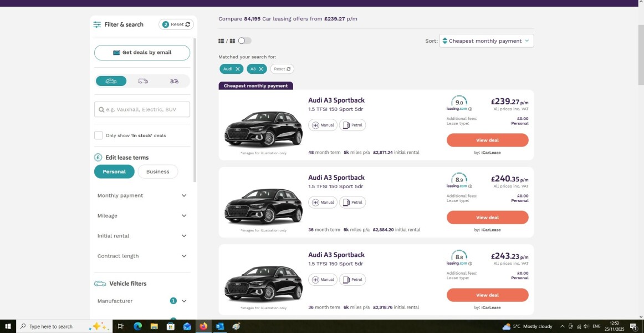Click the 8.9 score gauge
644x333 pixels.
coord(459,178)
